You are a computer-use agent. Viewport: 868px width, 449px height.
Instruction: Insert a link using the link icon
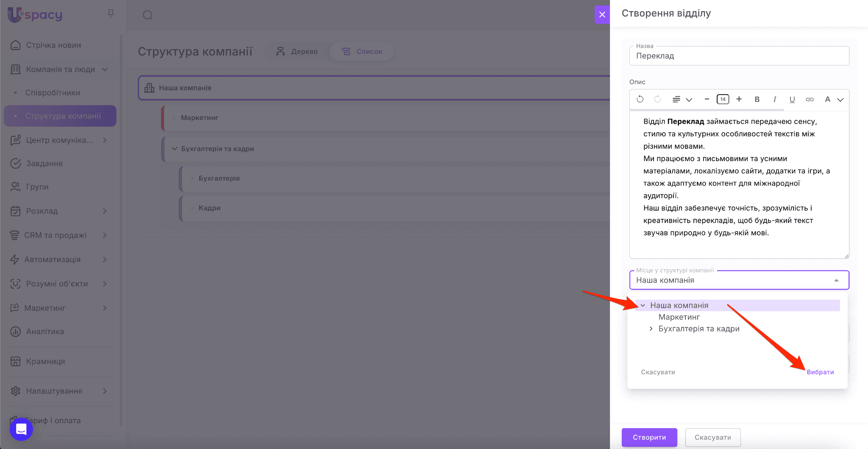[810, 99]
